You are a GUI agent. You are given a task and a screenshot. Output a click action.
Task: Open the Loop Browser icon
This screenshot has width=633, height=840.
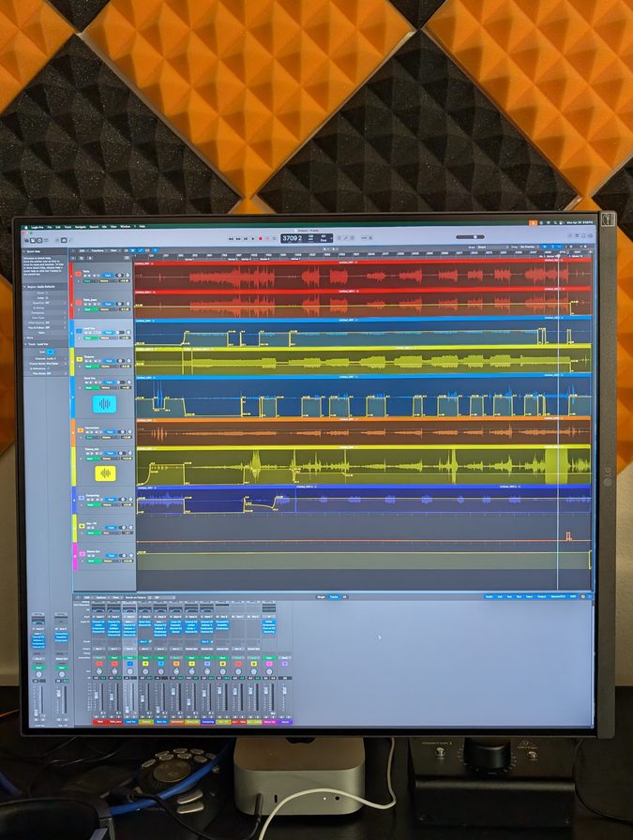pos(583,235)
